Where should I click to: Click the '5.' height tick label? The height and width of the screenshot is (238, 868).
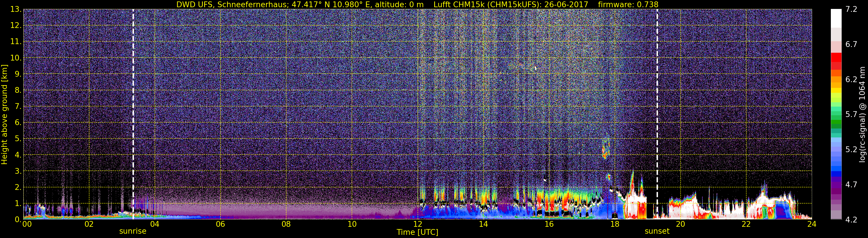(18, 139)
